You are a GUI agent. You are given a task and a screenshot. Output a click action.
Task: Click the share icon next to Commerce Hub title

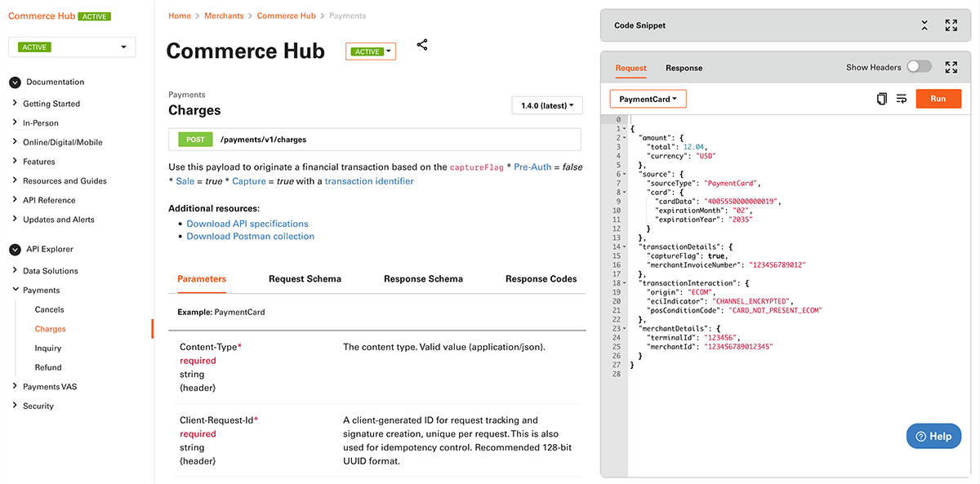tap(422, 44)
